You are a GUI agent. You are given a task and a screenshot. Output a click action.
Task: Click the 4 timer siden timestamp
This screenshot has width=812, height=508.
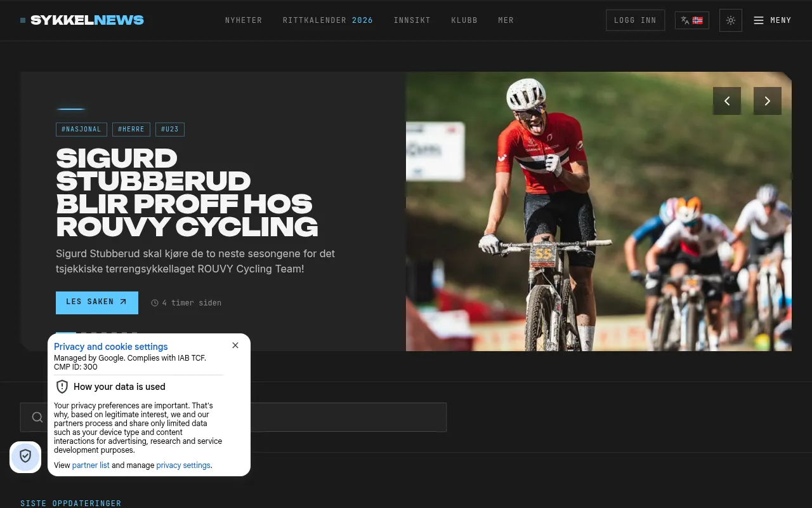tap(192, 303)
